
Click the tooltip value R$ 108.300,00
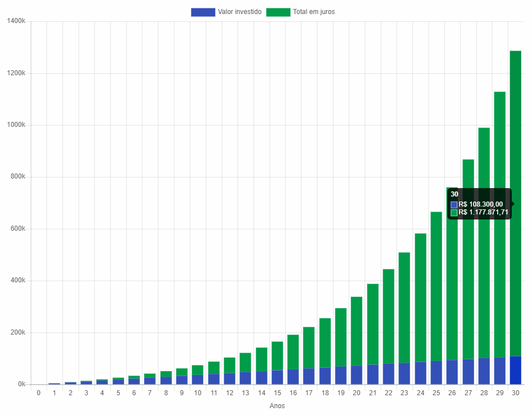click(480, 204)
